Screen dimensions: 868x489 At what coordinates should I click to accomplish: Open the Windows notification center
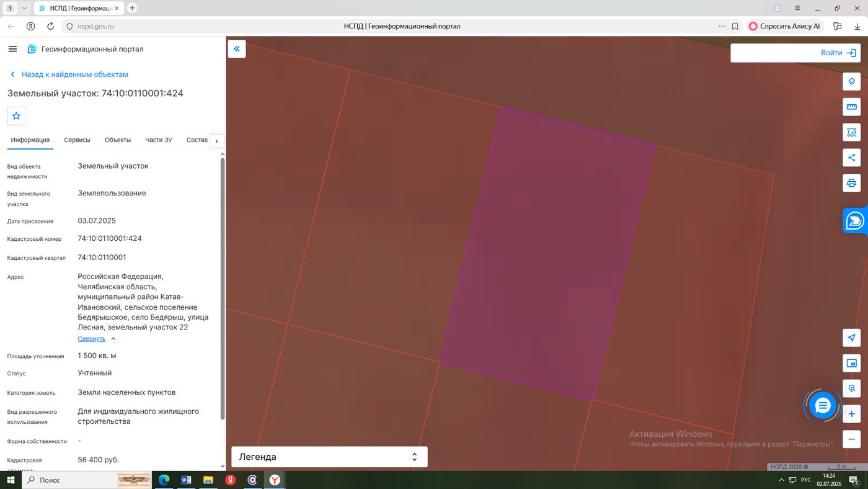point(854,480)
